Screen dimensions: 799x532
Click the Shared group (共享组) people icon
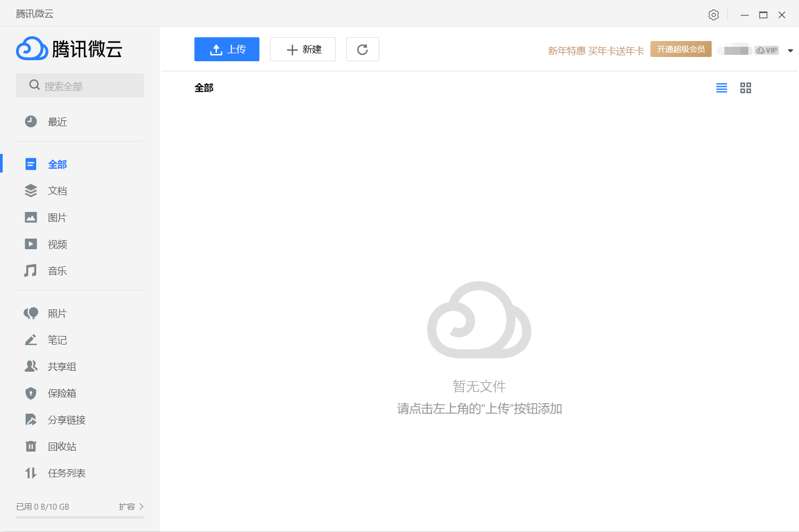(31, 366)
